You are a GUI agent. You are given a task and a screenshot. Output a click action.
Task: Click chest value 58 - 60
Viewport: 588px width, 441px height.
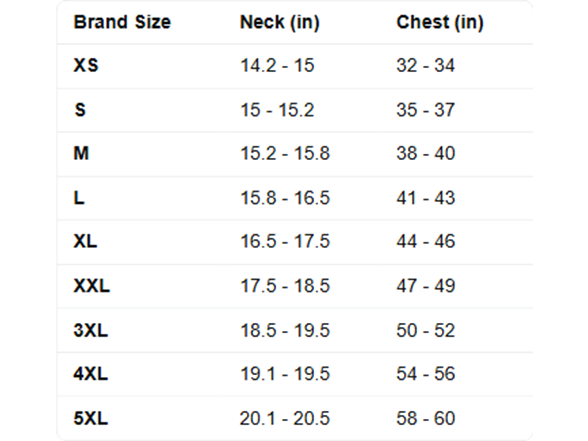[426, 418]
